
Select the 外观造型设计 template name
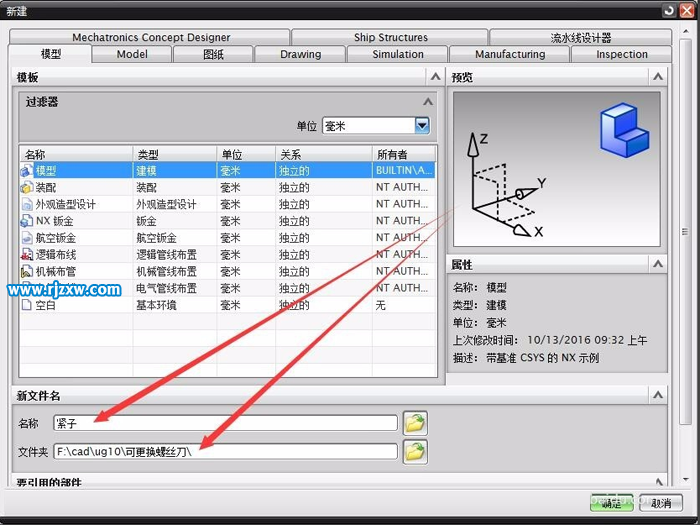pyautogui.click(x=66, y=204)
